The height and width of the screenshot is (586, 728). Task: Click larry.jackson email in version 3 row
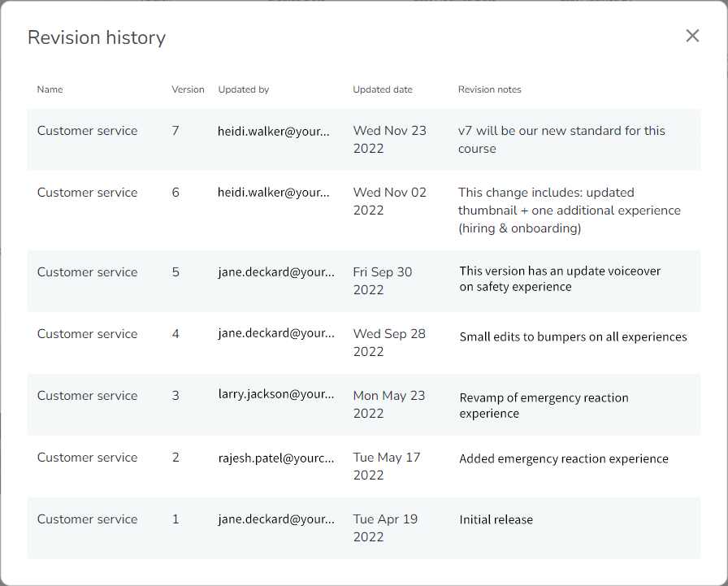point(276,395)
